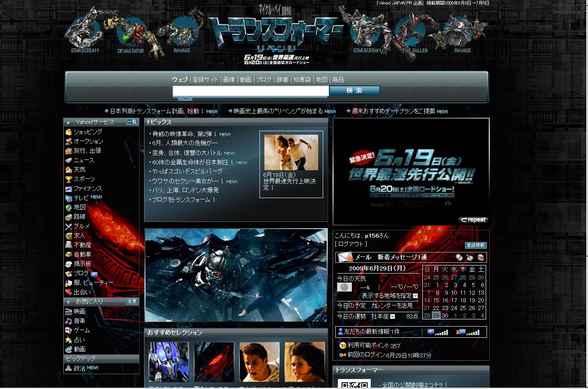Collapse the Yahoo!サービス section arrow
Viewport: 588px width, 389px height.
click(68, 122)
